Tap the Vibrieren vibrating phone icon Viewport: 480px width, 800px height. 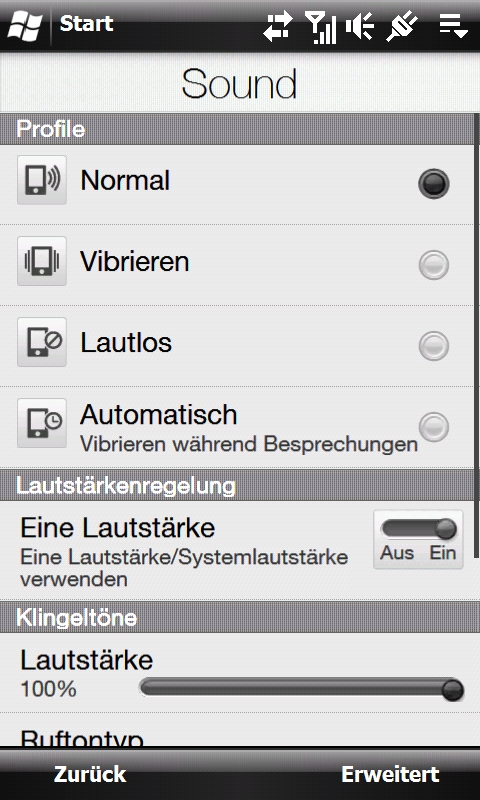tap(42, 261)
